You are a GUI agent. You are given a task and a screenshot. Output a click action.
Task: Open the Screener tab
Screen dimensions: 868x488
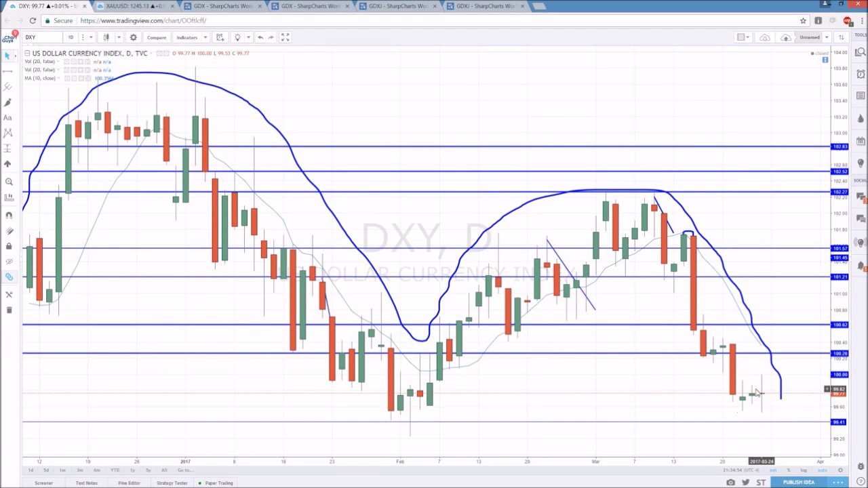(x=43, y=483)
